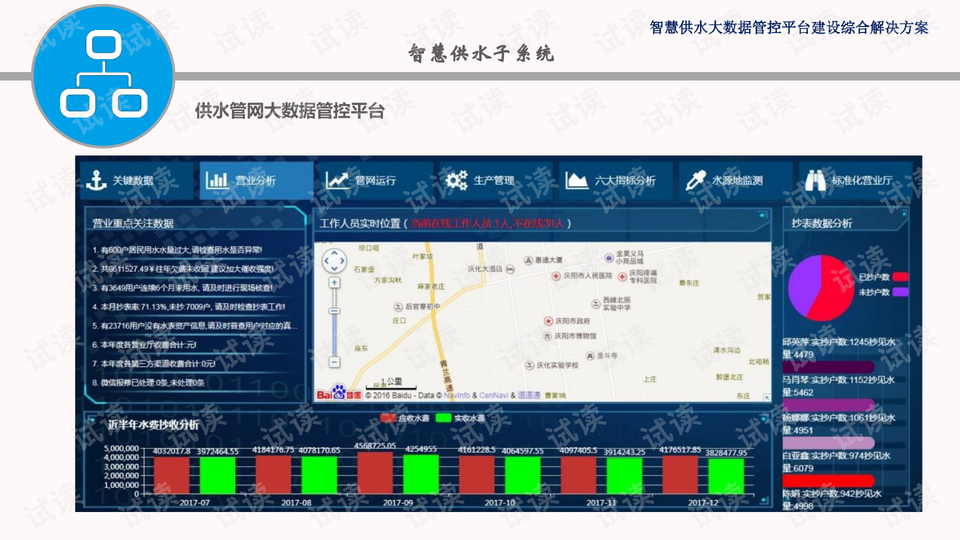
Task: Toggle 已抄户数 legend in pie chart
Action: [x=883, y=277]
